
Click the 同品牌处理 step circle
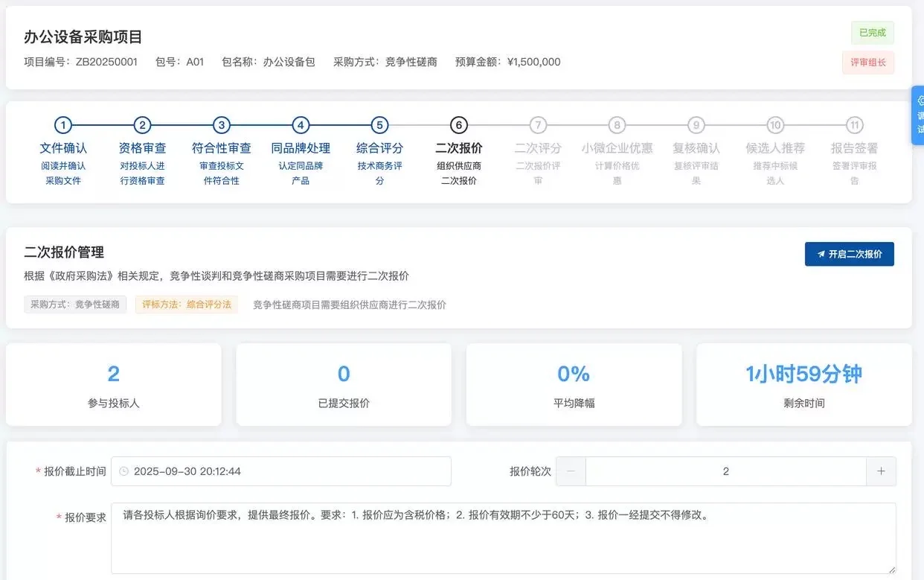pyautogui.click(x=301, y=125)
